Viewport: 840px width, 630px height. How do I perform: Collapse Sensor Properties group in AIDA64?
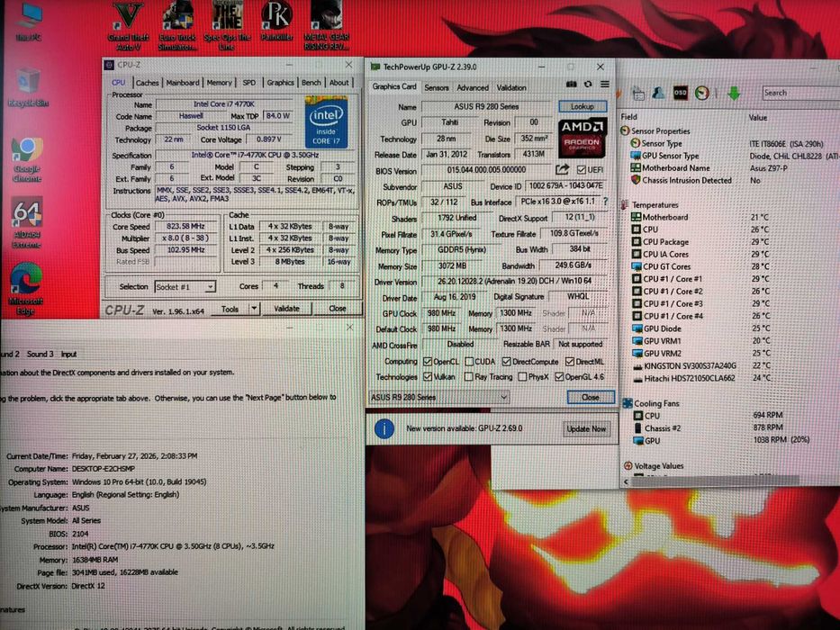(x=625, y=130)
